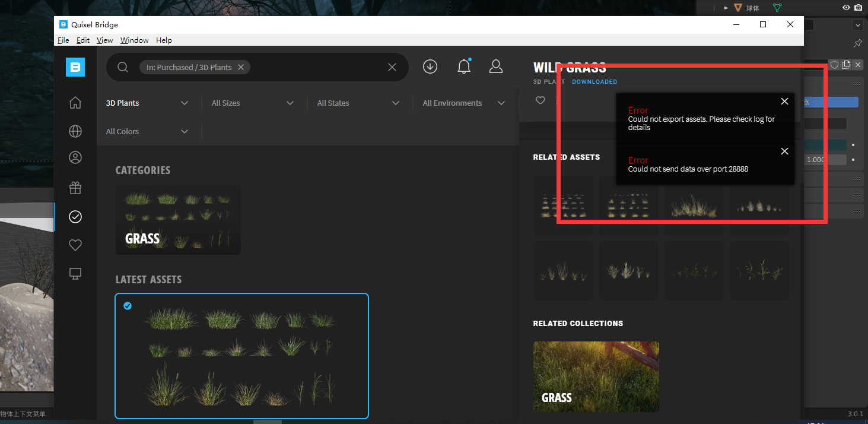Open the globe icon in Bridge sidebar
The image size is (868, 424).
[75, 131]
